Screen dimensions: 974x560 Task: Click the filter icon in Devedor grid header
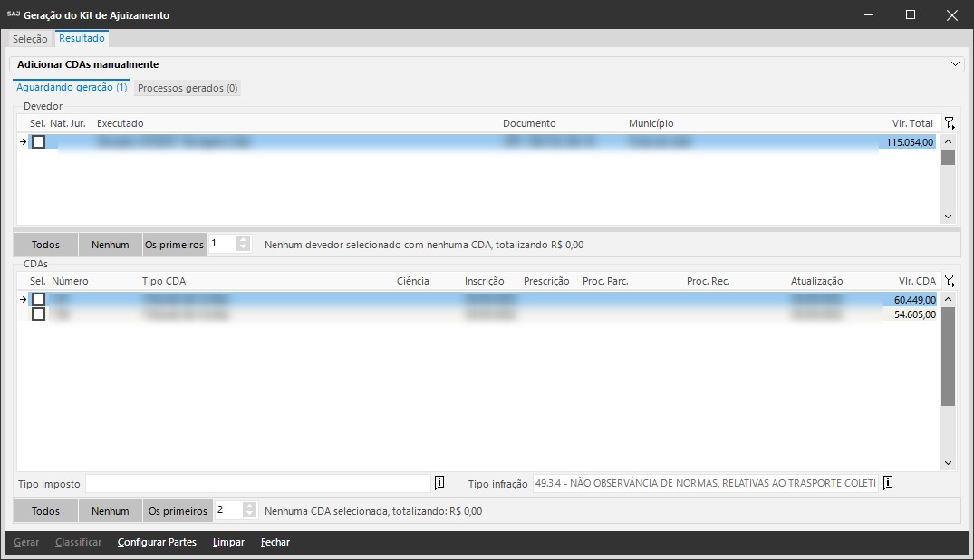(949, 123)
